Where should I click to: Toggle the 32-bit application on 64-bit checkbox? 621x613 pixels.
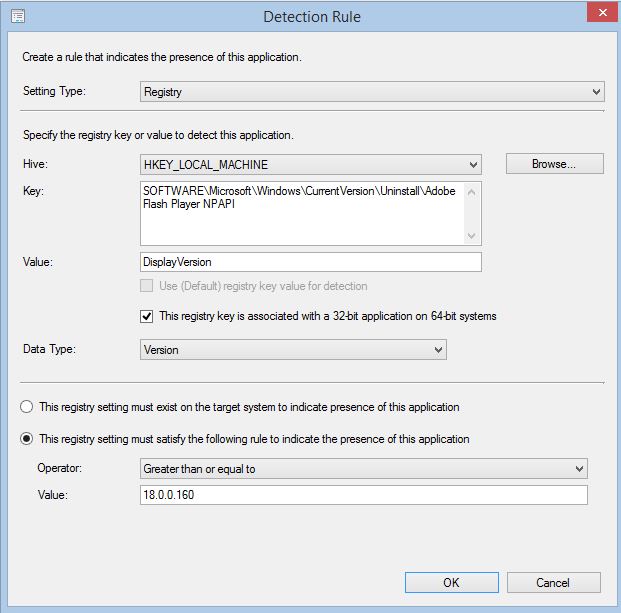(x=147, y=316)
